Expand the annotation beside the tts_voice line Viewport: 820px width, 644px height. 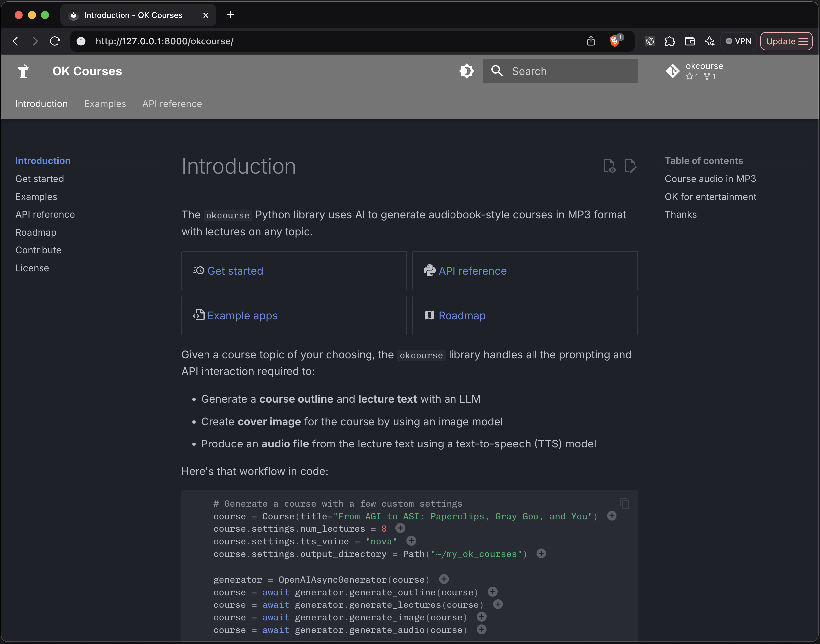pyautogui.click(x=411, y=541)
